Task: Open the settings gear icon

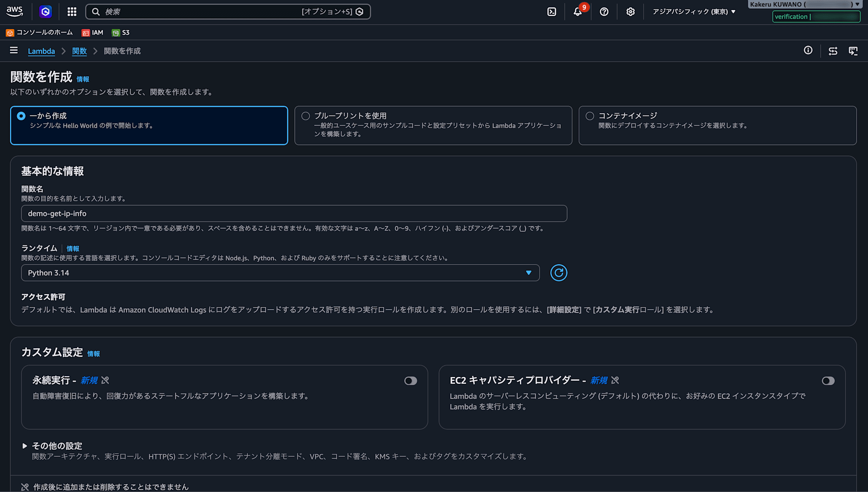Action: click(x=631, y=12)
